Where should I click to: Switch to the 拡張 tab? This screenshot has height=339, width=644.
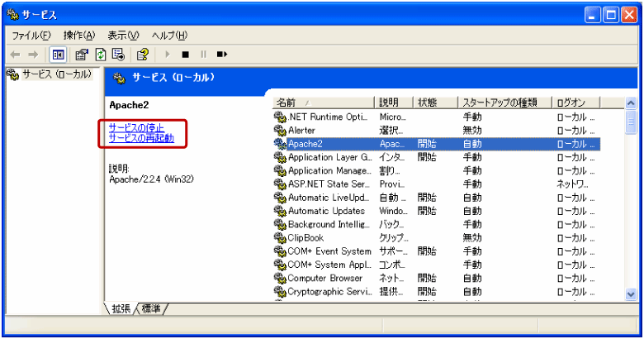click(x=121, y=309)
